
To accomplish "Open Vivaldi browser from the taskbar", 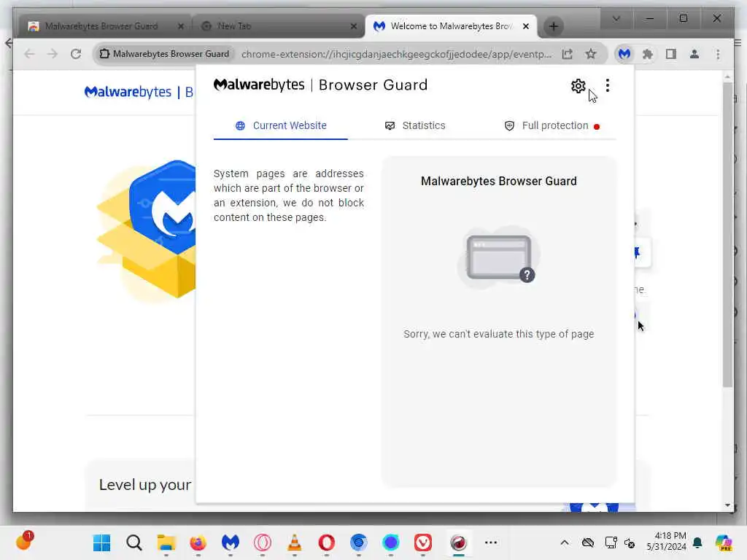I will click(x=423, y=542).
